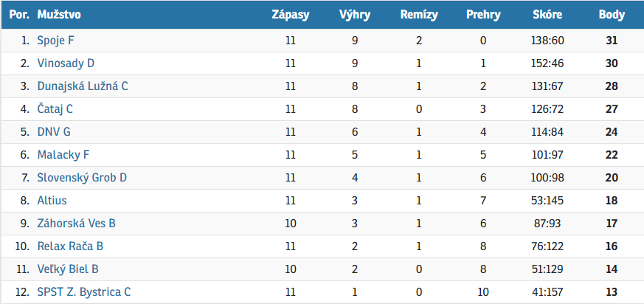Open the Záhorská Ves B team page
This screenshot has width=644, height=304.
[77, 224]
